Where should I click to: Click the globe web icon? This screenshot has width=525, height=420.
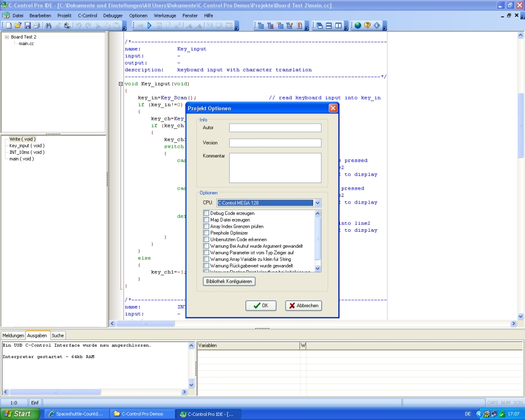pos(358,26)
